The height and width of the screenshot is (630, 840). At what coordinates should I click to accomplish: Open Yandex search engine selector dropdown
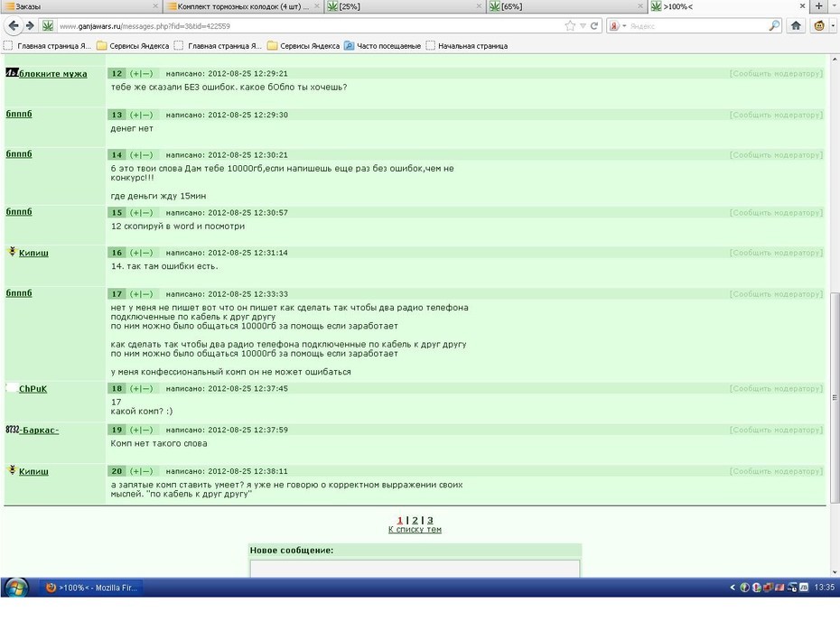coord(618,25)
